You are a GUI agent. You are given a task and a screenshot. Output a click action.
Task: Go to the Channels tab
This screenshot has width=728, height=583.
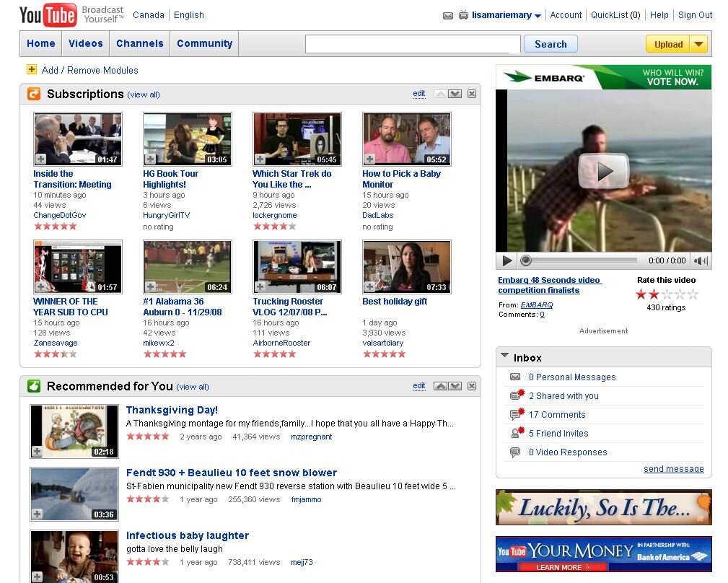click(x=139, y=43)
